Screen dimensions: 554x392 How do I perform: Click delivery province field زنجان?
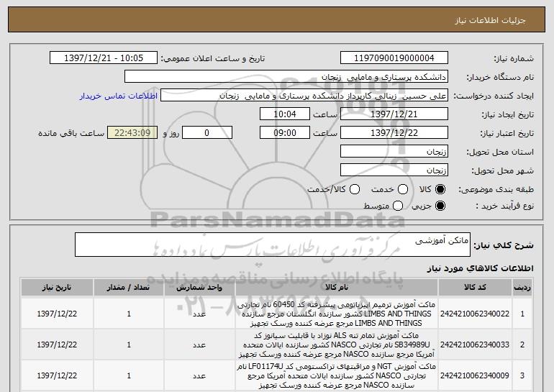394,152
